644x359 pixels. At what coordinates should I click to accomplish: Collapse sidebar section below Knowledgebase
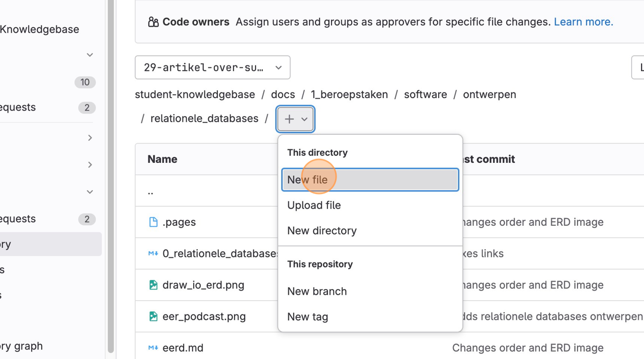coord(90,55)
